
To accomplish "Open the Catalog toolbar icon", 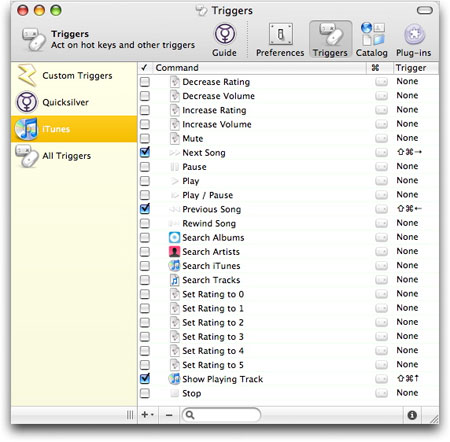I will pos(372,34).
